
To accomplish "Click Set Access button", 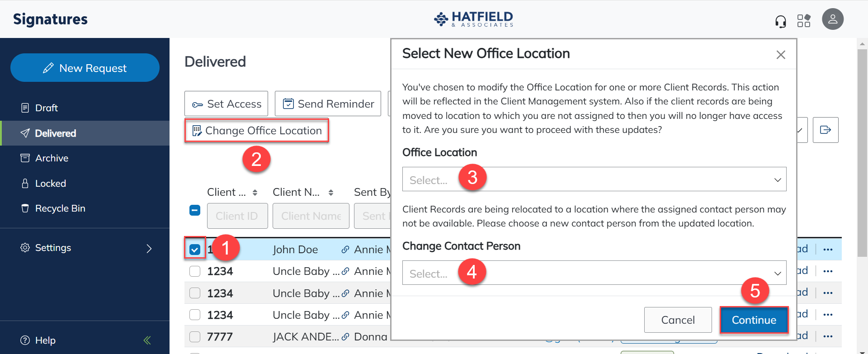I will tap(226, 104).
